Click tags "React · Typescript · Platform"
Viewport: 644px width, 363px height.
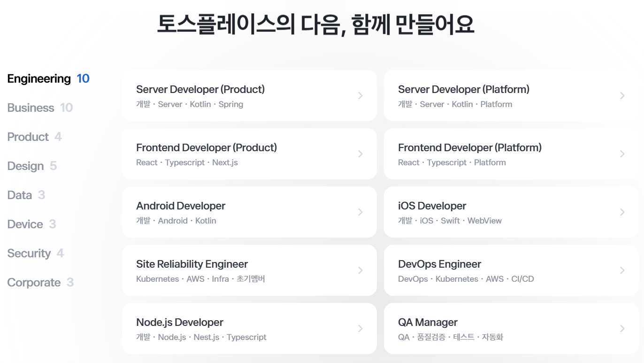452,162
